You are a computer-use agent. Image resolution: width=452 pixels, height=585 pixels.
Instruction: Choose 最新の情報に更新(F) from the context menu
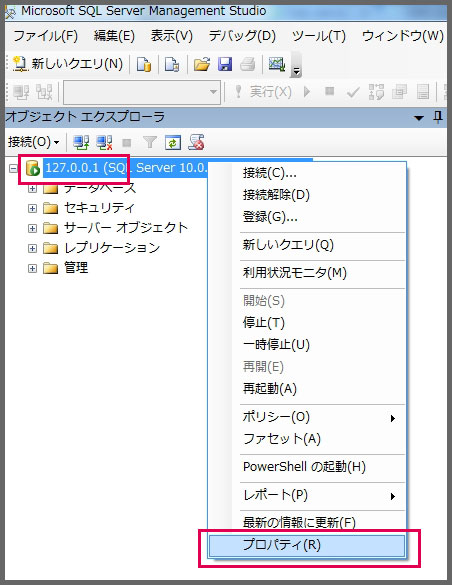[x=307, y=522]
